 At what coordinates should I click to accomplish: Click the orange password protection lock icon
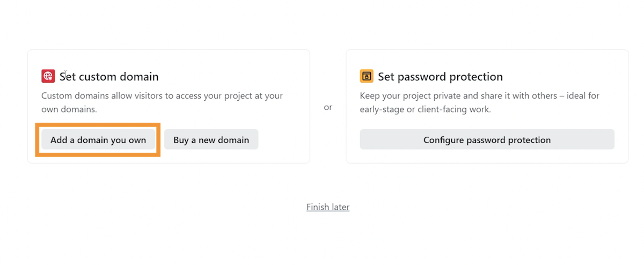367,76
